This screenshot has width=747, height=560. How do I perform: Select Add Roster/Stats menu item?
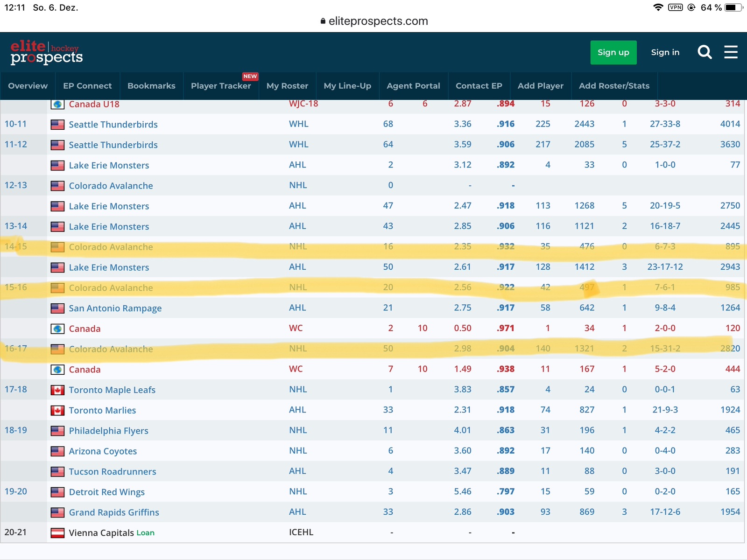coord(614,86)
